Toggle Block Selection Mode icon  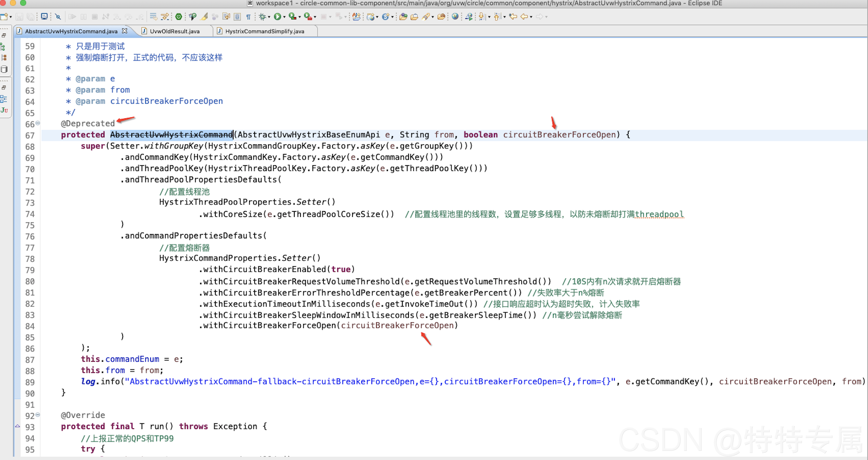237,16
